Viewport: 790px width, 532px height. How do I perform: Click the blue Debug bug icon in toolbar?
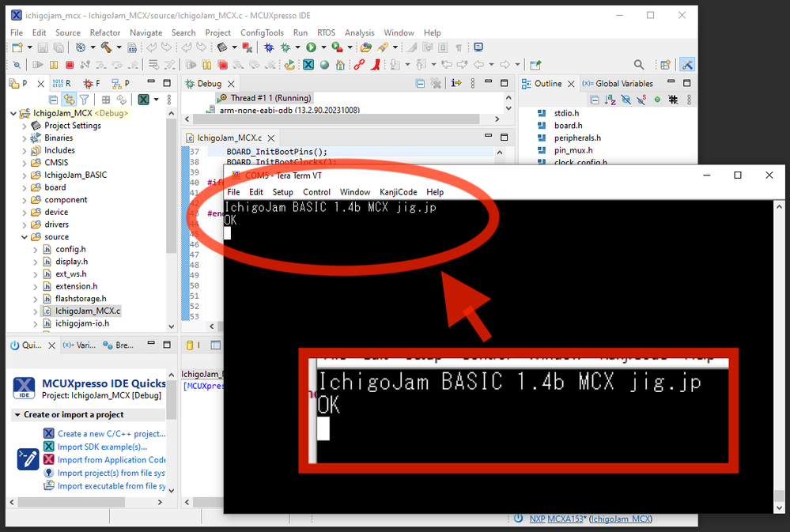point(269,47)
